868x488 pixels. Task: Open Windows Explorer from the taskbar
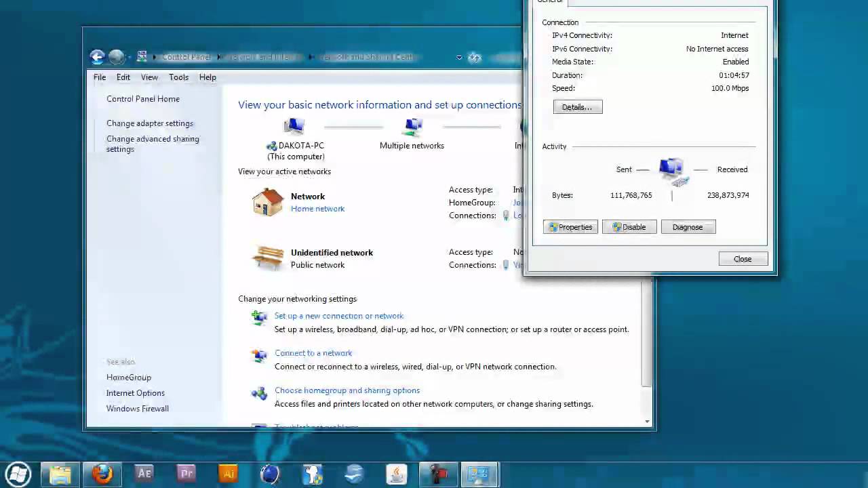click(x=60, y=474)
